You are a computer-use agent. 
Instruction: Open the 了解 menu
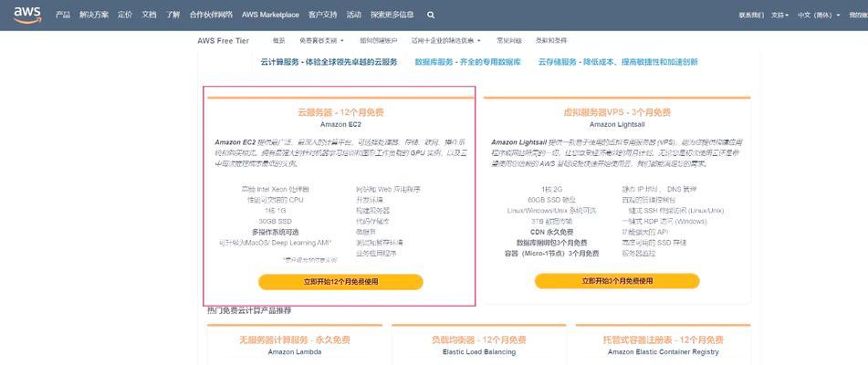tap(173, 15)
